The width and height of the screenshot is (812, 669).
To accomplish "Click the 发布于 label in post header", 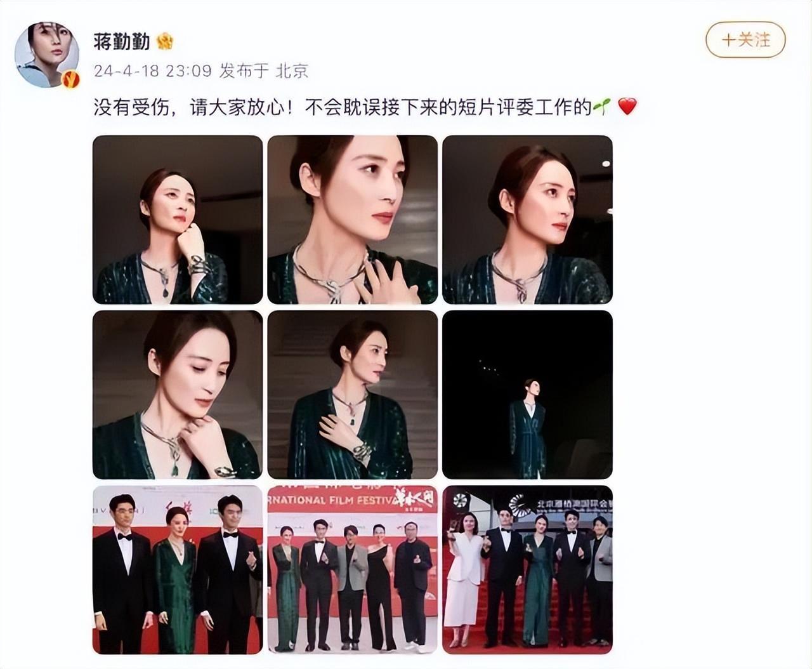I will (x=244, y=70).
